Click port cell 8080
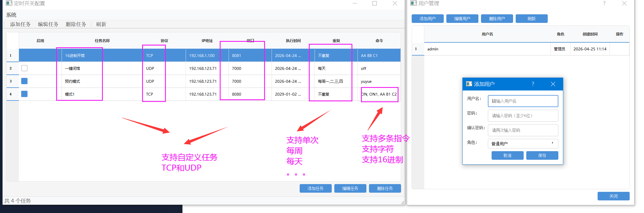Screen dimensions: 644x213 click(x=250, y=94)
